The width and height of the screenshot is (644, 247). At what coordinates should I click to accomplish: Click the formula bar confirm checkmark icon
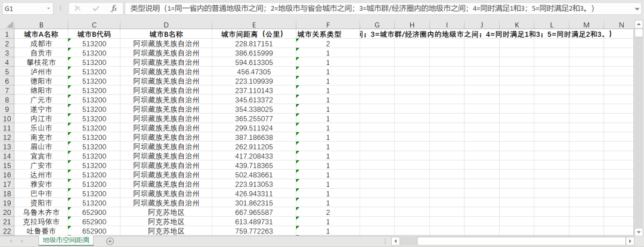(x=95, y=8)
